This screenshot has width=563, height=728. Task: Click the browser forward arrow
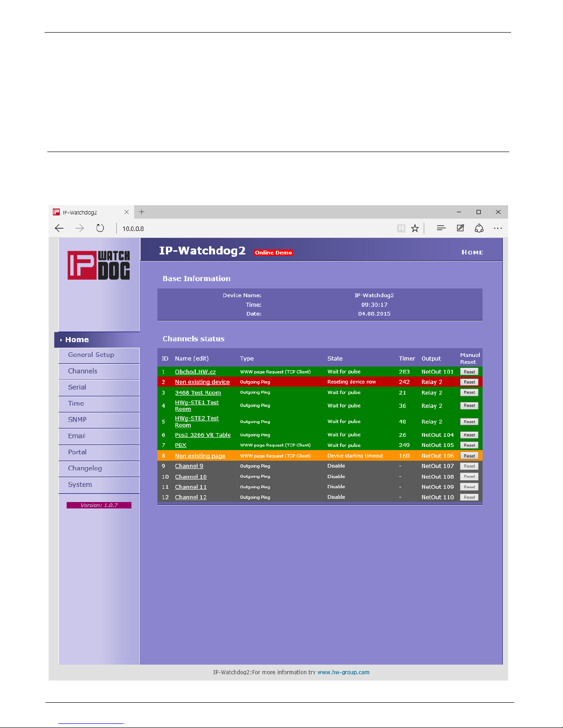[80, 228]
